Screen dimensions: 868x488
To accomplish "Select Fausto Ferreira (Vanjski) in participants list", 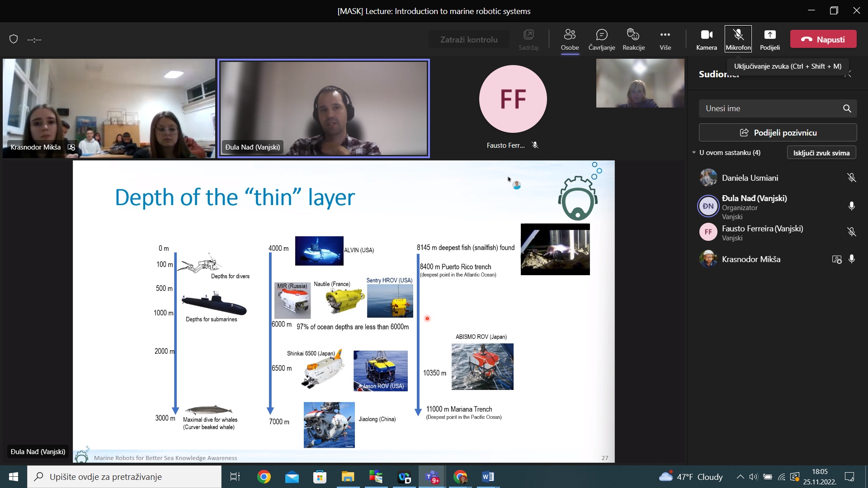I will 778,232.
